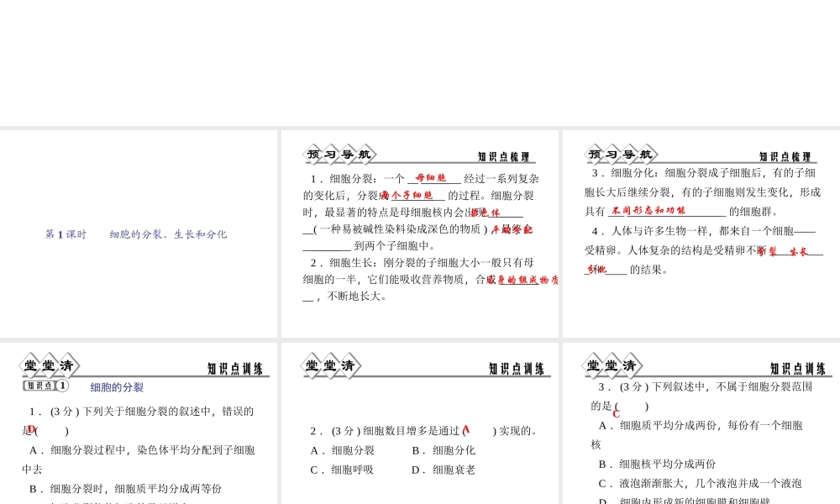This screenshot has width=840, height=504.
Task: Click '知识点训练' label on the question 2 slide
Action: coord(517,369)
